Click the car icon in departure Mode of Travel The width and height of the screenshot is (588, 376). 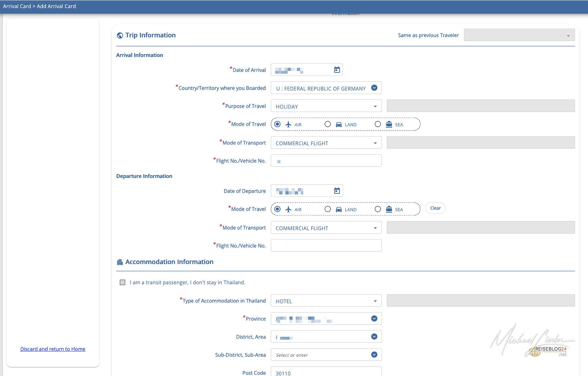pos(339,209)
